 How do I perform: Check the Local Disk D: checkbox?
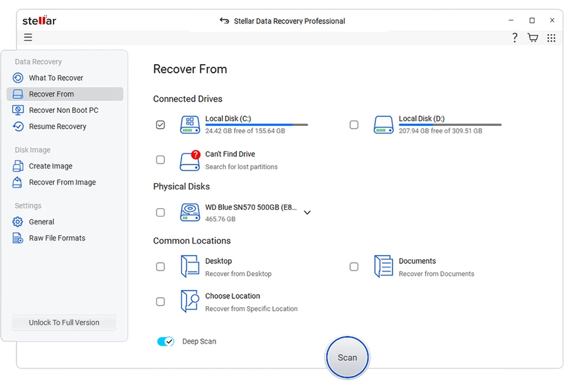coord(354,125)
